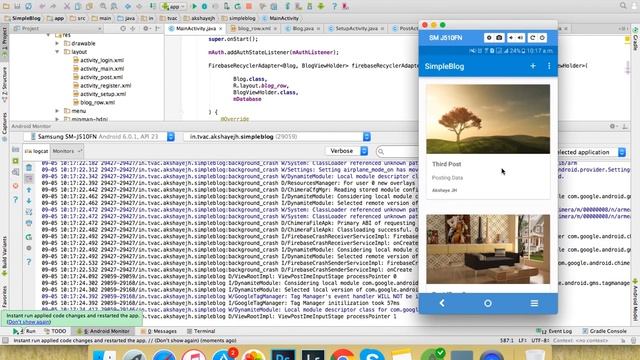The height and width of the screenshot is (360, 640).
Task: Open the Event Log button
Action: (x=554, y=331)
